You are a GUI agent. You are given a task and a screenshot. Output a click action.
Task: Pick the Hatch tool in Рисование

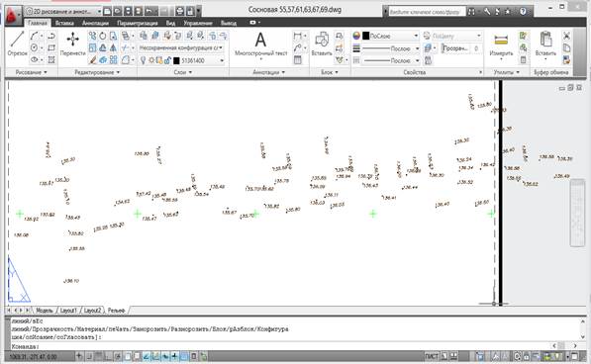(51, 60)
